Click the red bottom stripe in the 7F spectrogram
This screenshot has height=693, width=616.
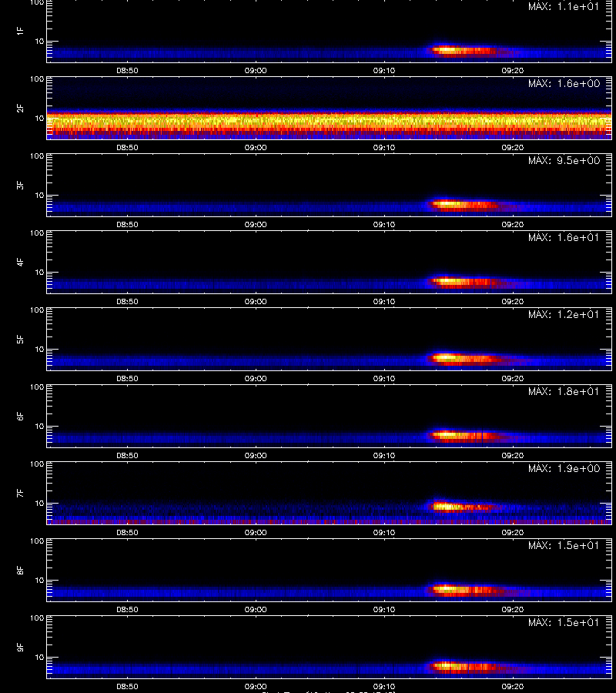(x=330, y=522)
